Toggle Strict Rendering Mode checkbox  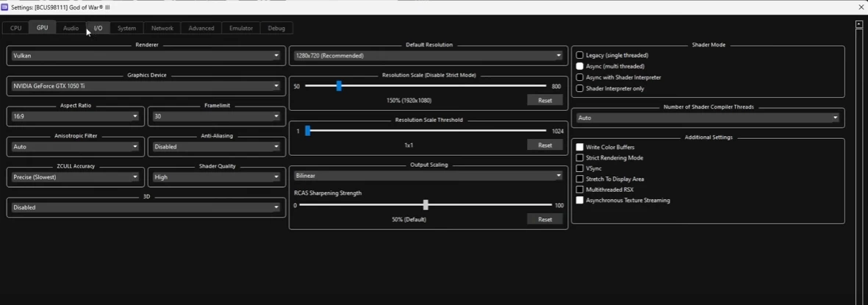click(x=580, y=158)
